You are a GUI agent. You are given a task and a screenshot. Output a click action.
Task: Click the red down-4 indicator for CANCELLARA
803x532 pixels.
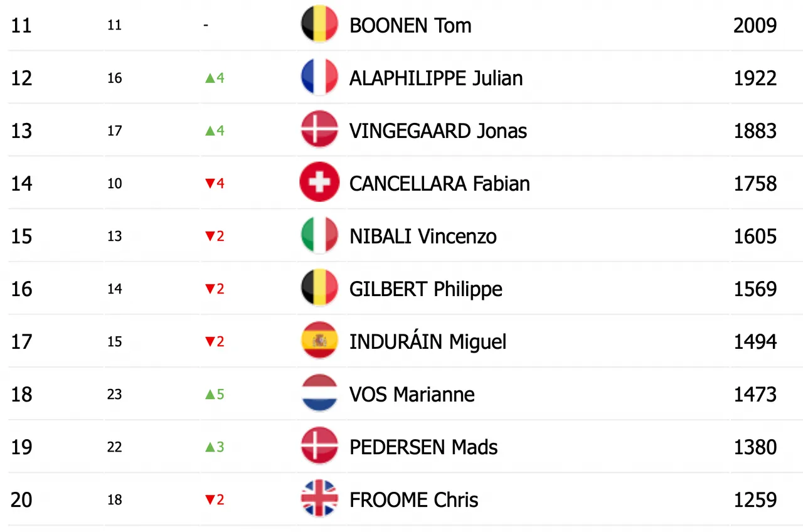click(x=215, y=184)
